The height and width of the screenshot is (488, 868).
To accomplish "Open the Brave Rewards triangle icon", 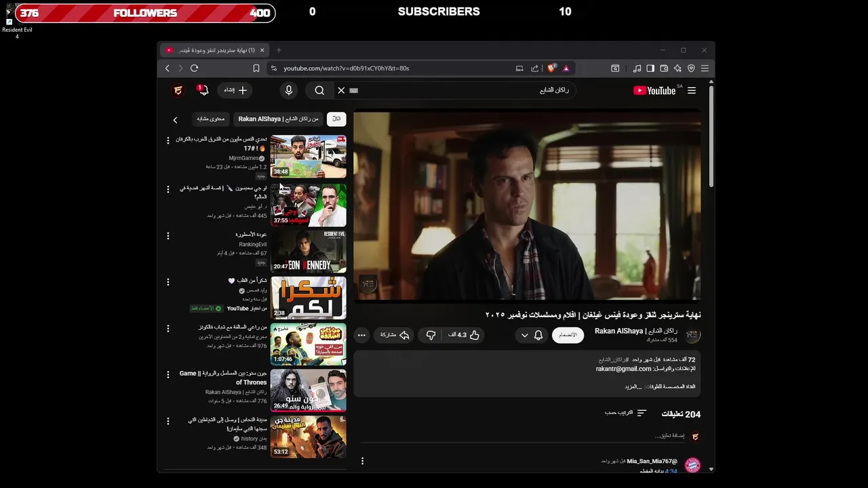I will 566,68.
